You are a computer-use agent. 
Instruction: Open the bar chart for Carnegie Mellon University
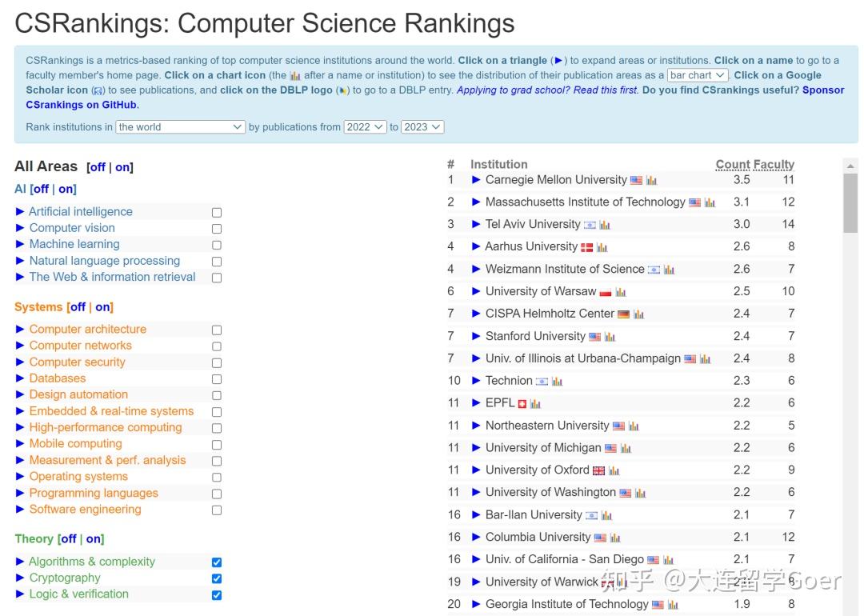(653, 180)
